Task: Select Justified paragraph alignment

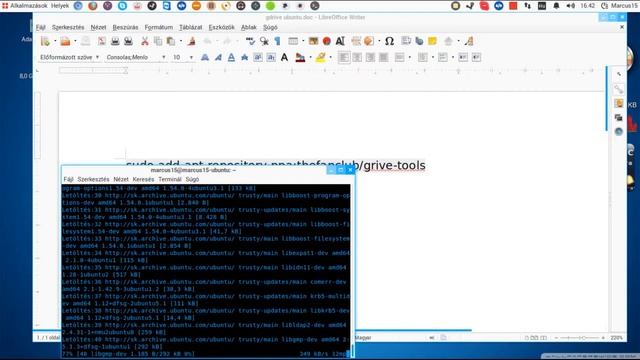Action: 383,58
